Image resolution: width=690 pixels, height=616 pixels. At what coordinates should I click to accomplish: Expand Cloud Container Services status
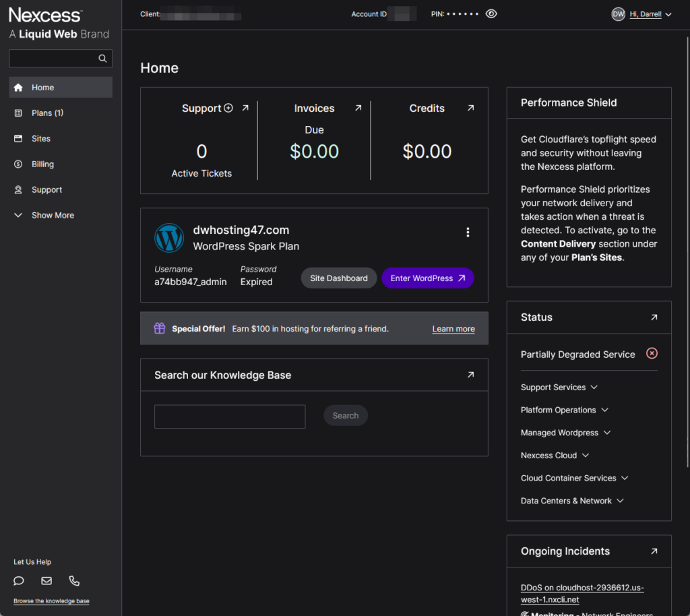574,479
